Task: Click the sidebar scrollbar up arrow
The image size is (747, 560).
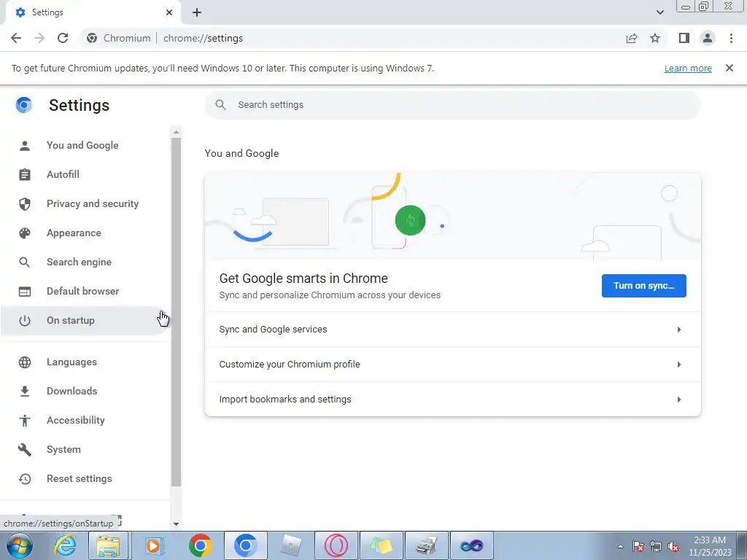Action: [x=176, y=132]
